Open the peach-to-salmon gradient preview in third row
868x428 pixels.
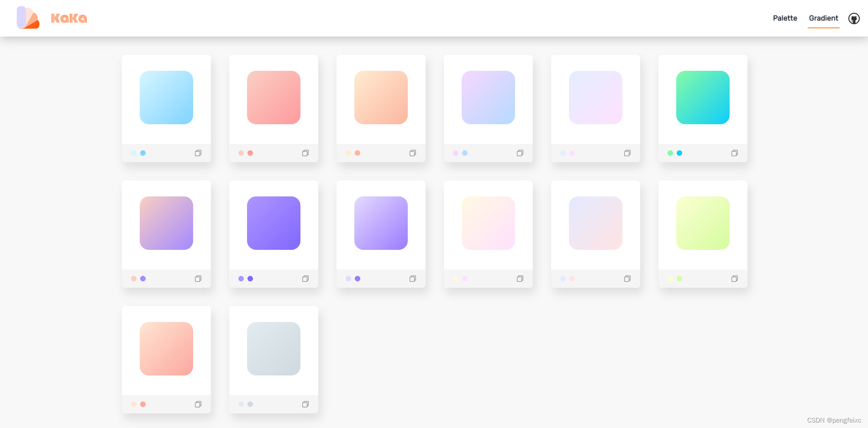(x=166, y=349)
